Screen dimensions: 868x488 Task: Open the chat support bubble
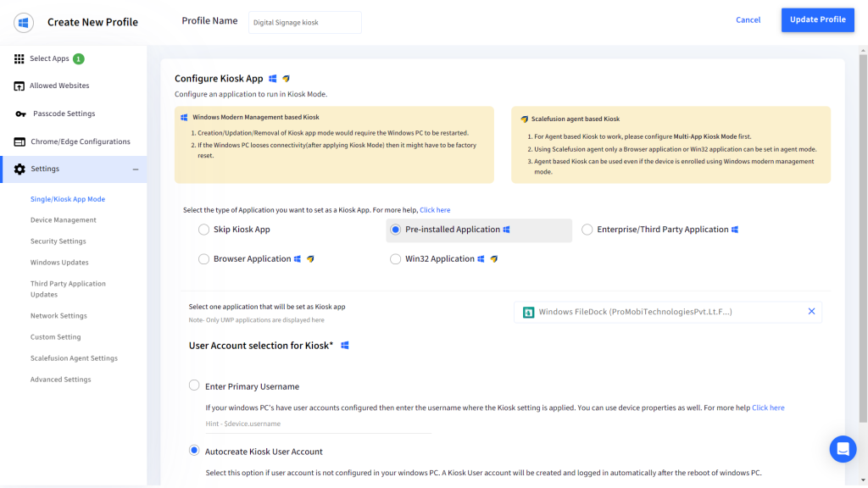pos(843,449)
